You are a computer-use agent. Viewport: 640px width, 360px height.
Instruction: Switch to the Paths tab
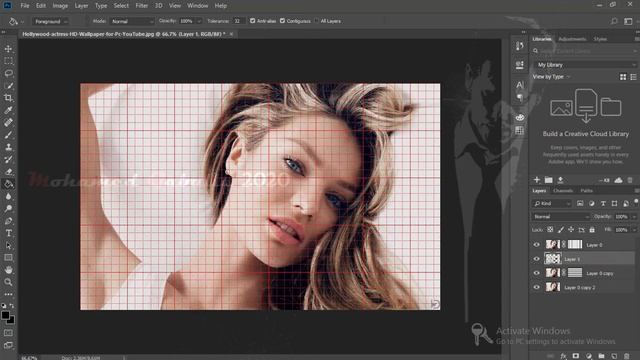[x=587, y=191]
